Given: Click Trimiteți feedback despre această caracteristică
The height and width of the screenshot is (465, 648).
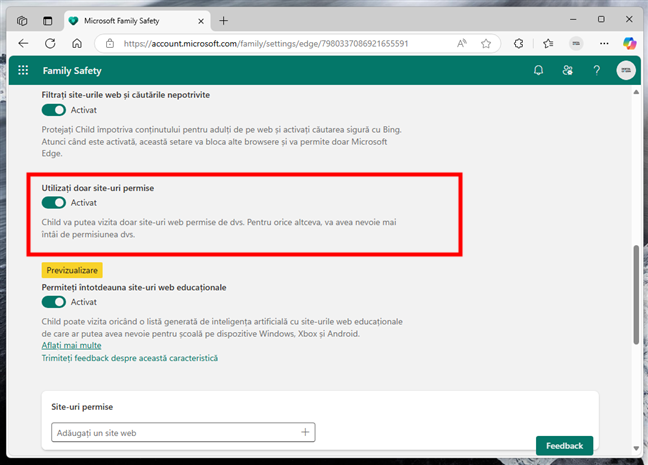Looking at the screenshot, I should click(x=130, y=358).
